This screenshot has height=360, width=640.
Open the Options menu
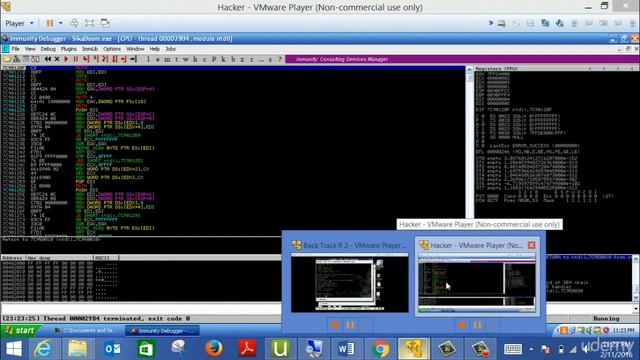point(112,49)
